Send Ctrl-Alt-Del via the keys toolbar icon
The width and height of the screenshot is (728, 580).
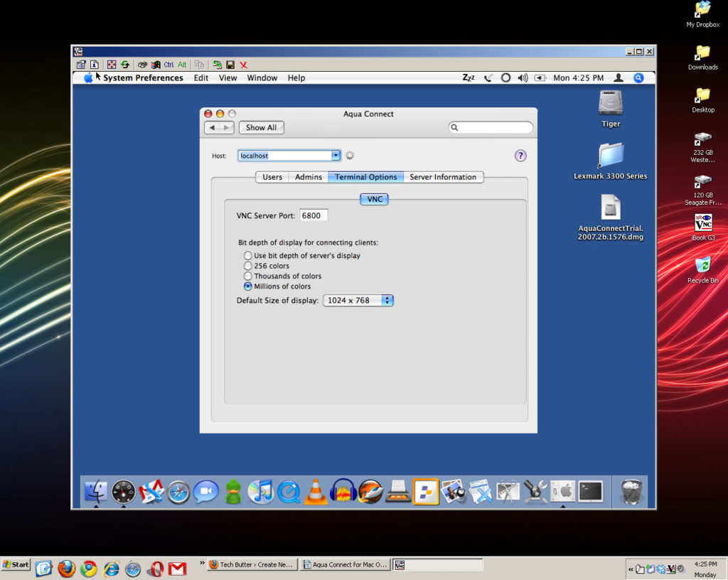pyautogui.click(x=142, y=65)
